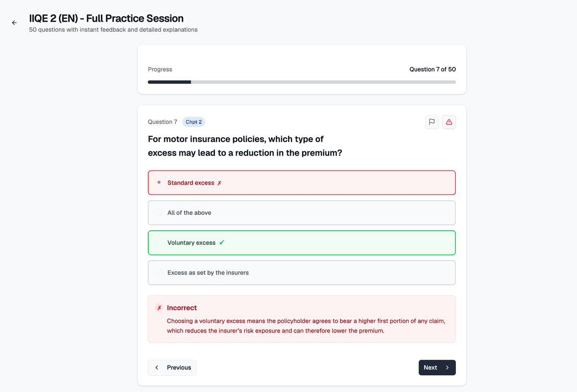Go back using the Previous button
The image size is (577, 392).
tap(172, 367)
